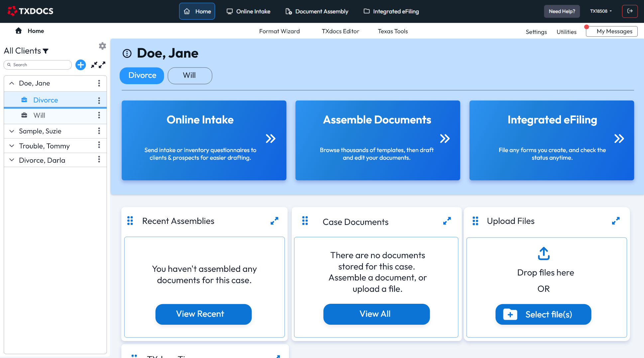Open the Assemble Documents card
Image resolution: width=644 pixels, height=358 pixels.
pos(377,140)
